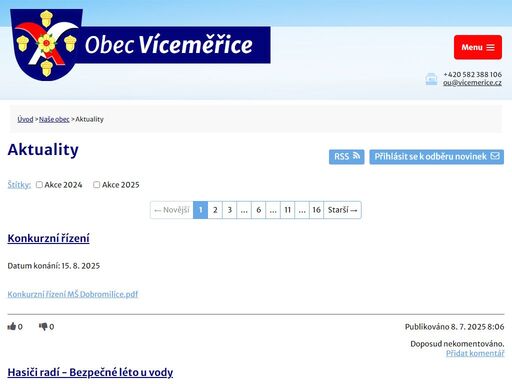Open Naše obec breadcrumb link

point(54,119)
